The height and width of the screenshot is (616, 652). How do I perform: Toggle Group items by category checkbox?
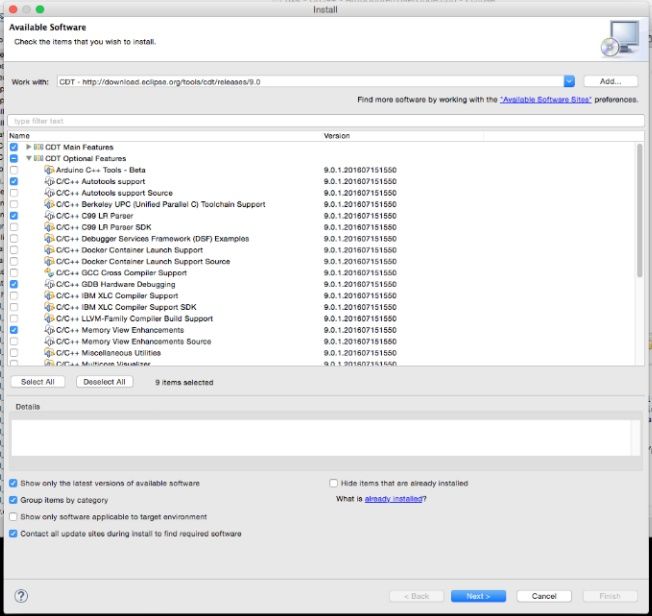(13, 500)
